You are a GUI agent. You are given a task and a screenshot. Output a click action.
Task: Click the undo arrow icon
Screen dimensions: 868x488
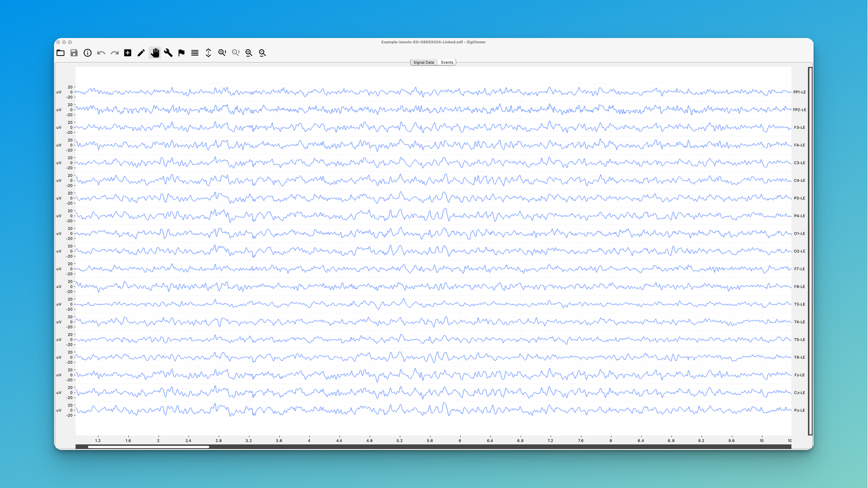click(101, 53)
